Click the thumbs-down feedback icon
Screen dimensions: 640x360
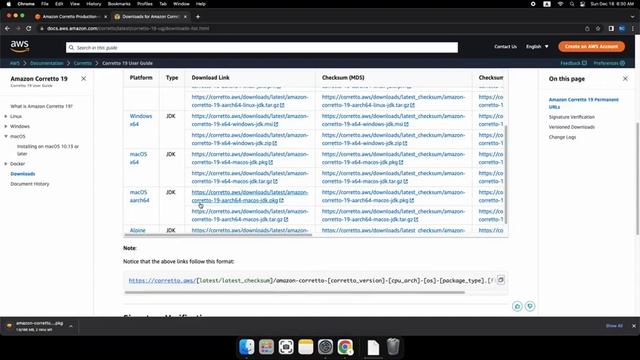click(x=530, y=306)
